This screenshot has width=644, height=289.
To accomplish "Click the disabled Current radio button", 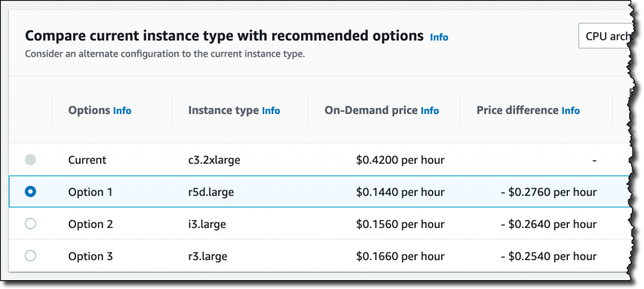I will (x=30, y=160).
